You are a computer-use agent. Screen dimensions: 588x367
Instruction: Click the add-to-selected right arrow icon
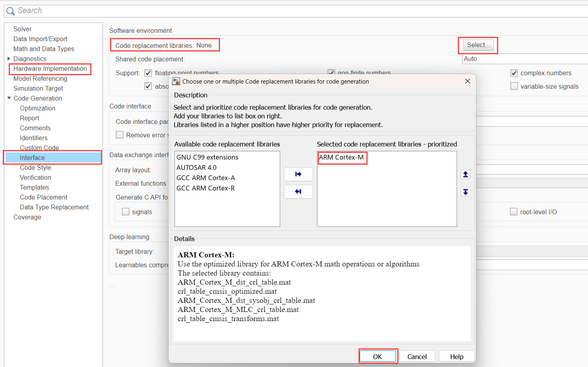click(298, 174)
